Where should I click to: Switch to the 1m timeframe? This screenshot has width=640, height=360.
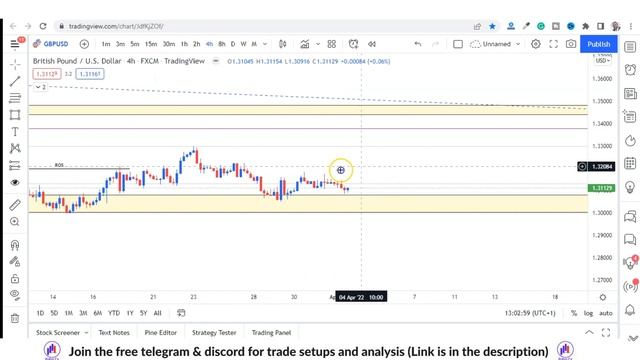(x=106, y=44)
